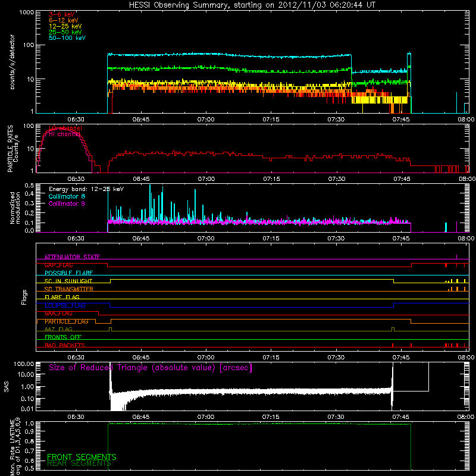Click the olive flag label above FRONTS_OFF
Viewport: 476px width, 476px height.
[58, 330]
